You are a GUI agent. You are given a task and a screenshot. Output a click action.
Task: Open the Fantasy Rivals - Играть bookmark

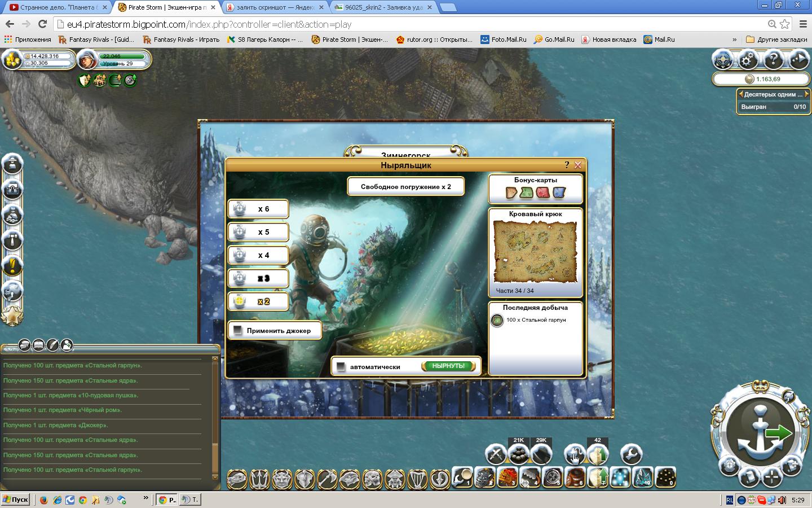181,40
